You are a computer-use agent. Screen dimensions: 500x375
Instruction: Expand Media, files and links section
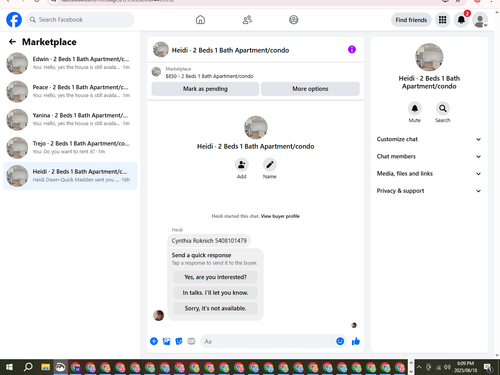click(x=429, y=174)
